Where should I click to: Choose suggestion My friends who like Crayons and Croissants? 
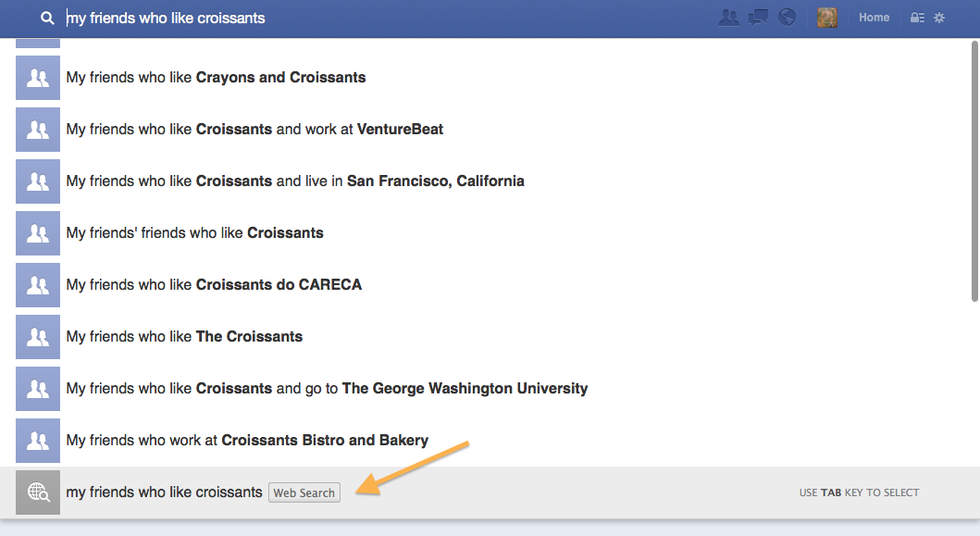216,78
